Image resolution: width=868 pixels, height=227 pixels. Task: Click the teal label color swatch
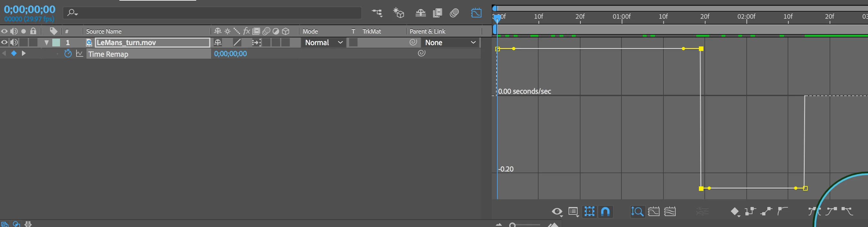point(56,43)
